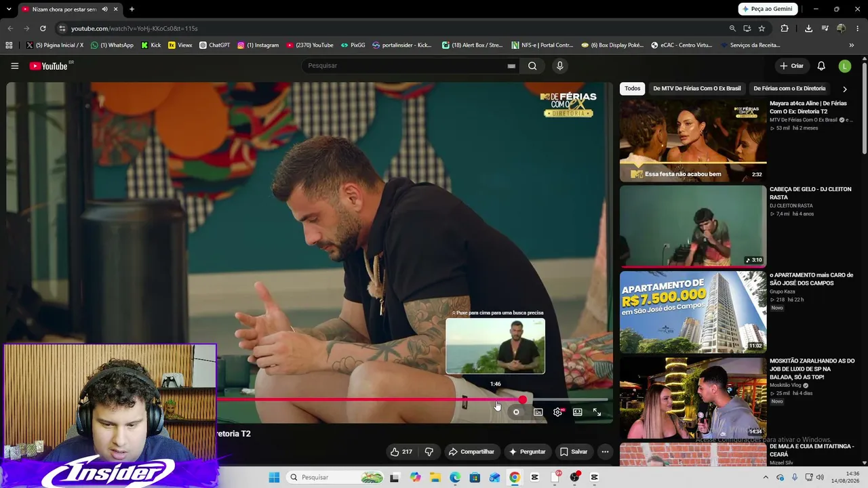Screen dimensions: 868x488
Task: Dislike the video
Action: pyautogui.click(x=429, y=451)
